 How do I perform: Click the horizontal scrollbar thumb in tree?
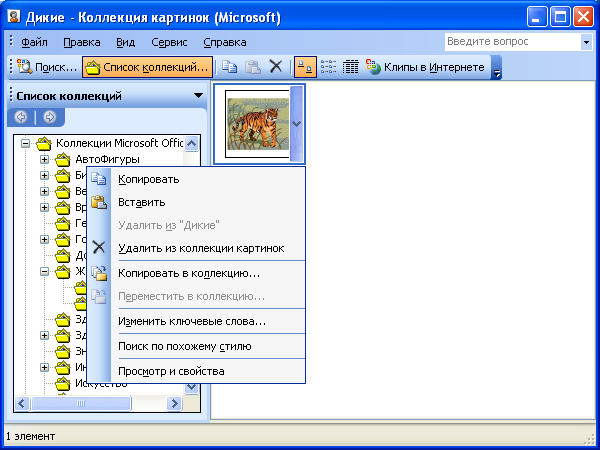[81, 403]
